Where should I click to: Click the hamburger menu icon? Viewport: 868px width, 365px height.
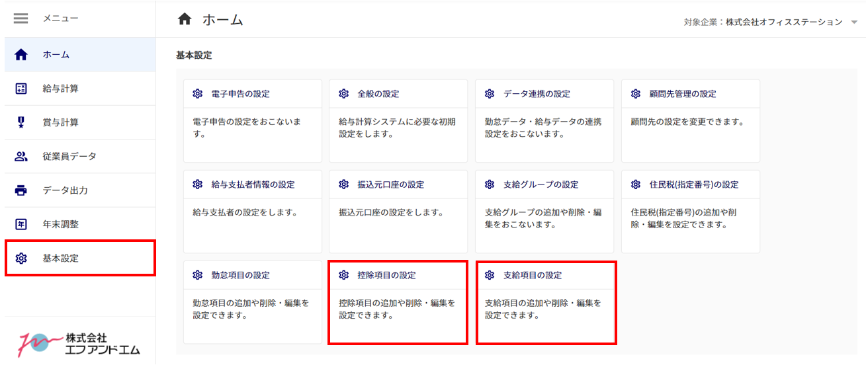click(x=21, y=19)
